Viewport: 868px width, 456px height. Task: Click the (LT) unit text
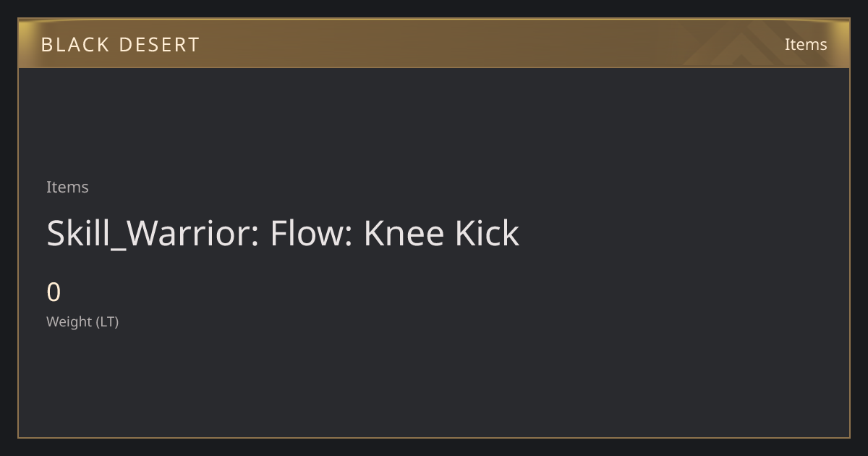point(107,321)
